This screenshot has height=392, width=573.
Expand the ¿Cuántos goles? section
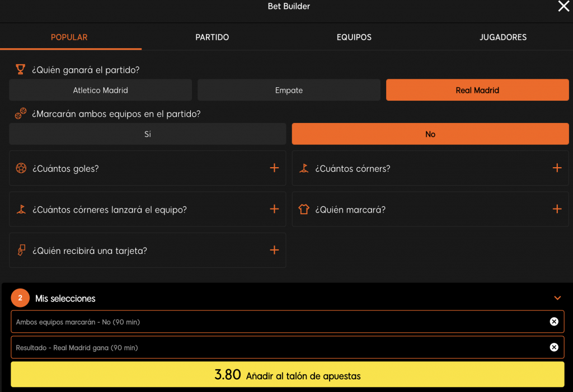pos(274,168)
